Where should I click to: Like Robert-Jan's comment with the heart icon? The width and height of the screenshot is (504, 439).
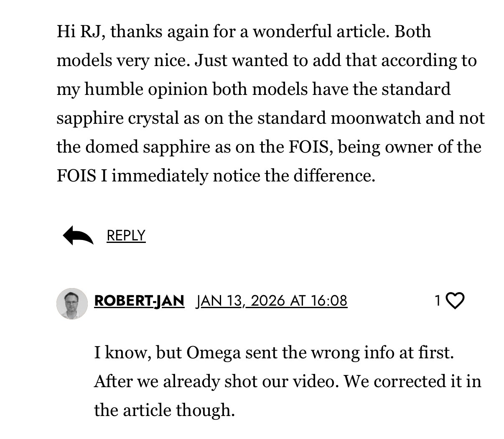click(x=455, y=301)
